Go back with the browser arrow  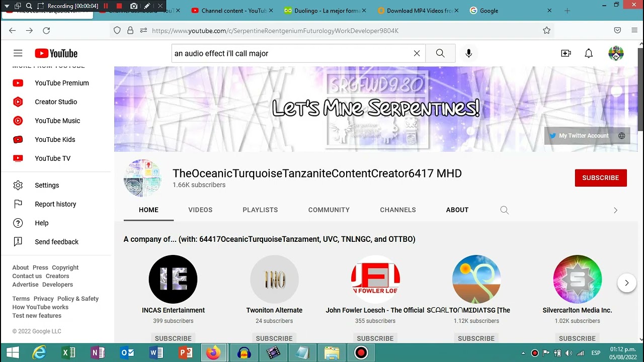tap(12, 31)
